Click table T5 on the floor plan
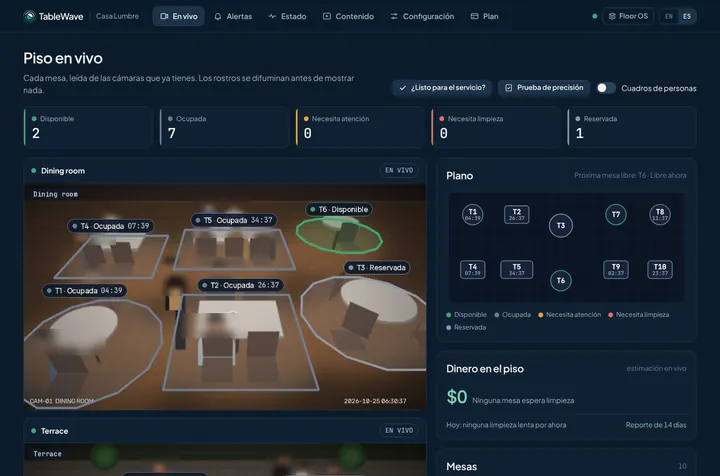 tap(517, 269)
